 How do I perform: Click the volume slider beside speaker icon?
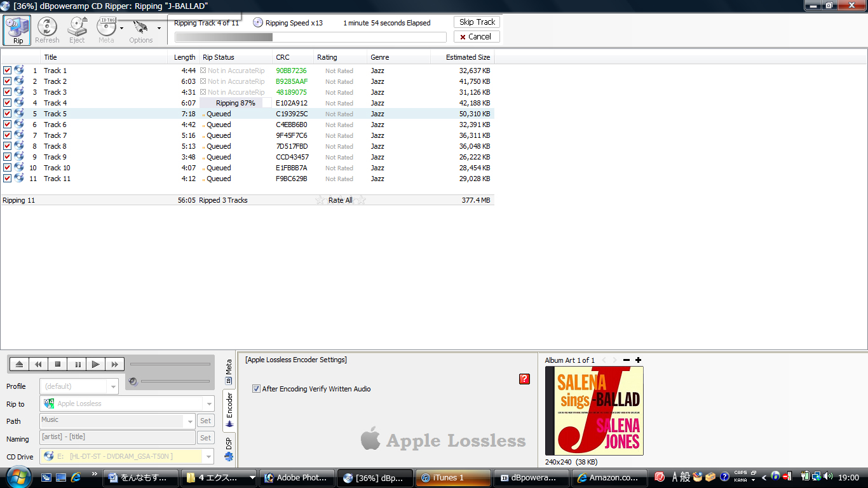click(175, 381)
